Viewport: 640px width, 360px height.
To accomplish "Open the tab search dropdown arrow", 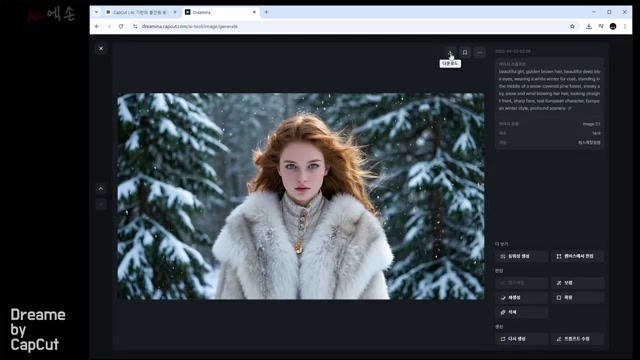I will coord(96,12).
